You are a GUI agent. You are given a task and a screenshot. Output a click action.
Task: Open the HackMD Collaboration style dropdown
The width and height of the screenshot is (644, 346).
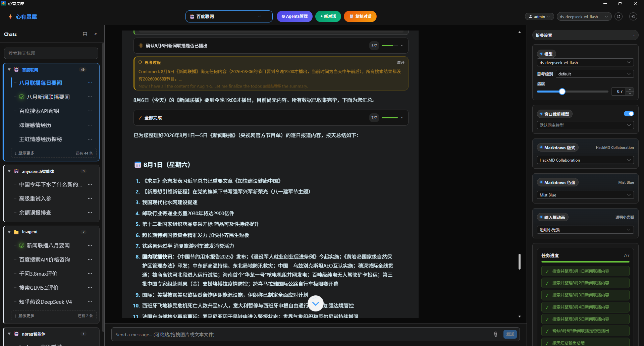(x=585, y=160)
